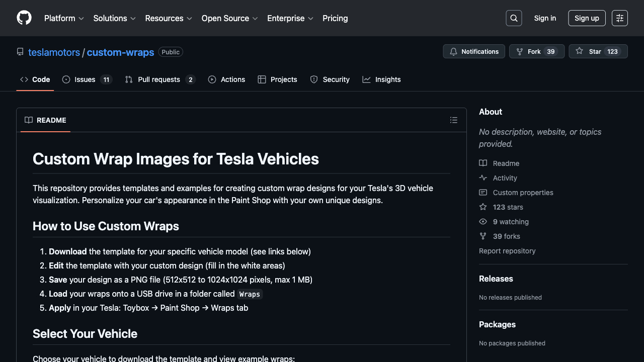The height and width of the screenshot is (362, 644).
Task: Expand the Platform dropdown menu
Action: (64, 18)
